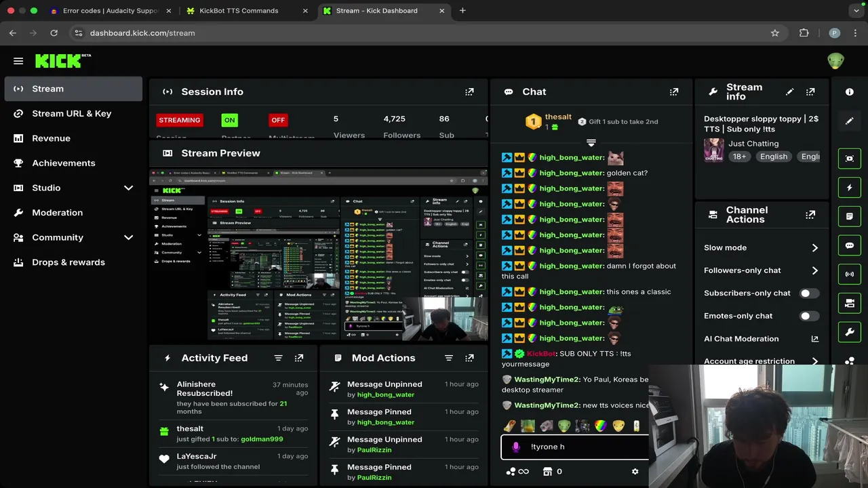The image size is (868, 488).
Task: Toggle the Stream info wrench widget in the right rail
Action: tap(850, 333)
